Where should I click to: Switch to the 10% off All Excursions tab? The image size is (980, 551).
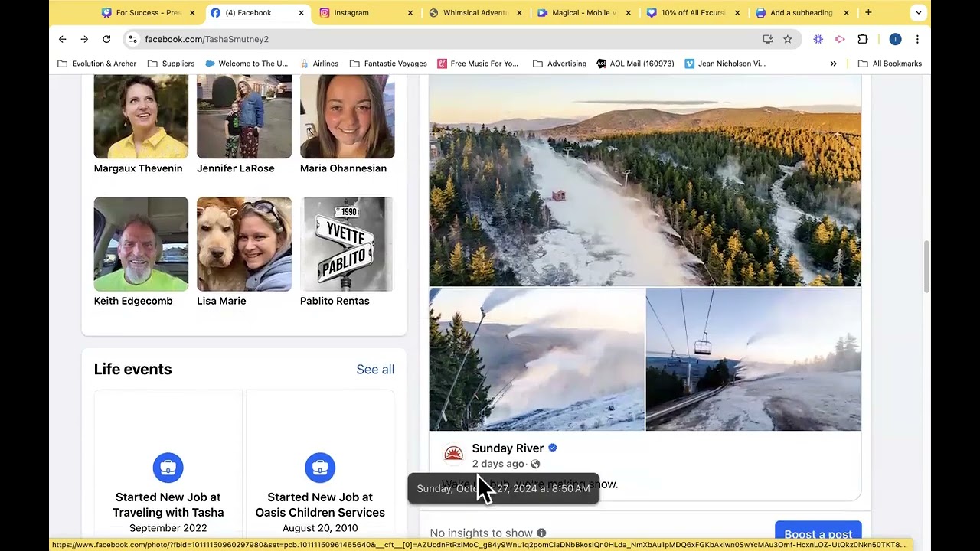tap(694, 12)
